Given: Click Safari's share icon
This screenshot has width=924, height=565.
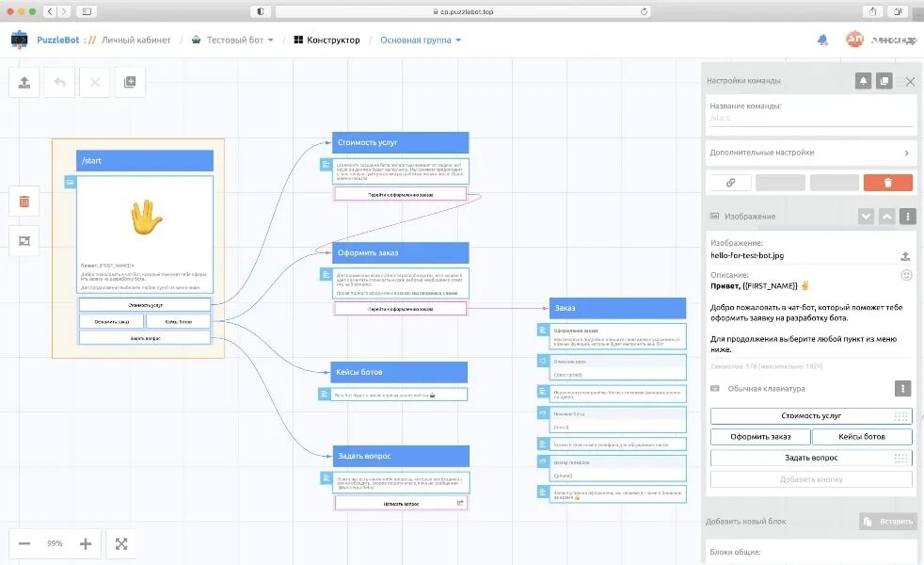Looking at the screenshot, I should coord(873,11).
